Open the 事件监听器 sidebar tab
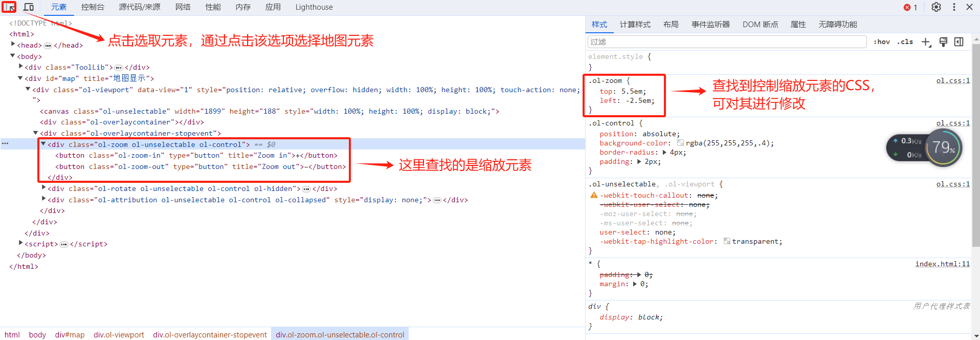Image resolution: width=980 pixels, height=340 pixels. tap(710, 25)
